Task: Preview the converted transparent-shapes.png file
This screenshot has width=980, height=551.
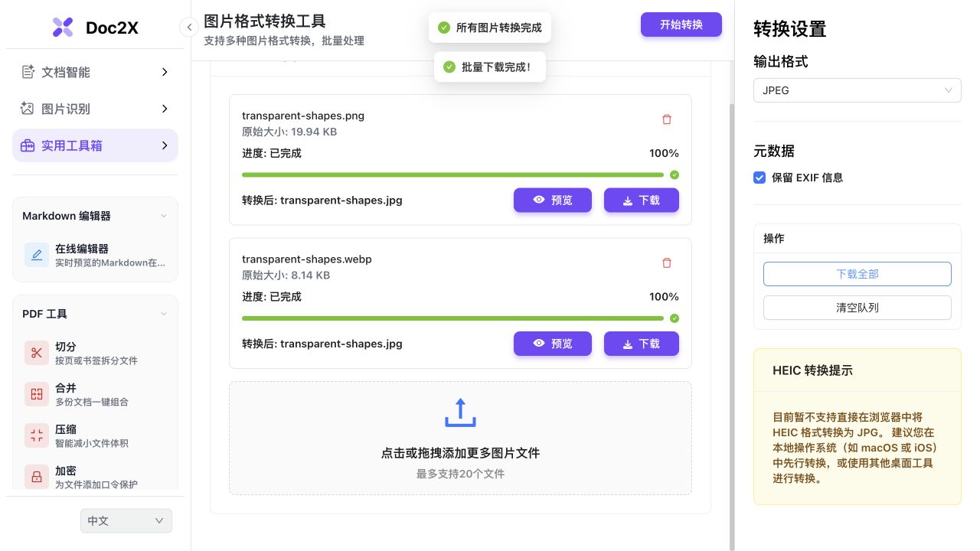Action: pos(553,201)
